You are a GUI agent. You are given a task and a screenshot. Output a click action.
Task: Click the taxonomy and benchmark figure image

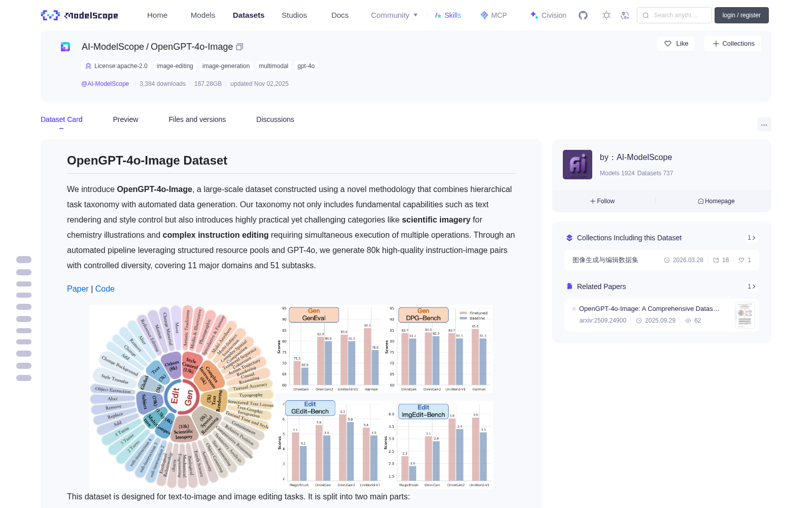pos(291,397)
